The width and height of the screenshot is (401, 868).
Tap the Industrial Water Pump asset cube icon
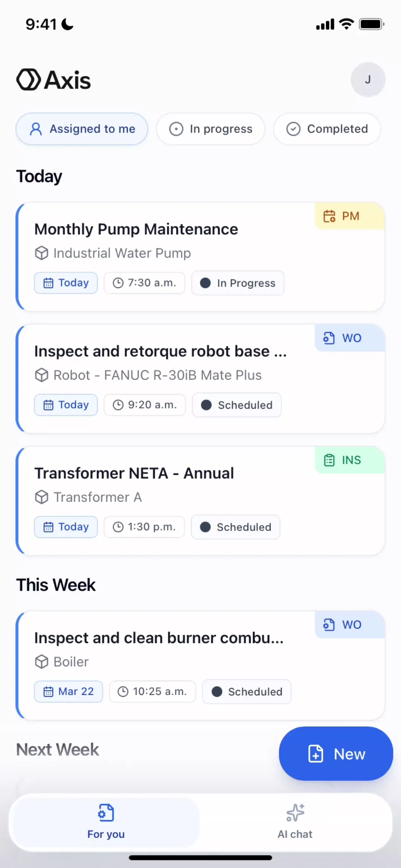(42, 253)
